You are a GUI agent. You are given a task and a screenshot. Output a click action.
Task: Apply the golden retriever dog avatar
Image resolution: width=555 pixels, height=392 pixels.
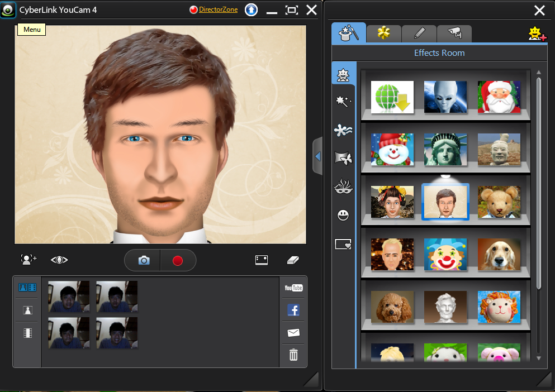pos(499,255)
